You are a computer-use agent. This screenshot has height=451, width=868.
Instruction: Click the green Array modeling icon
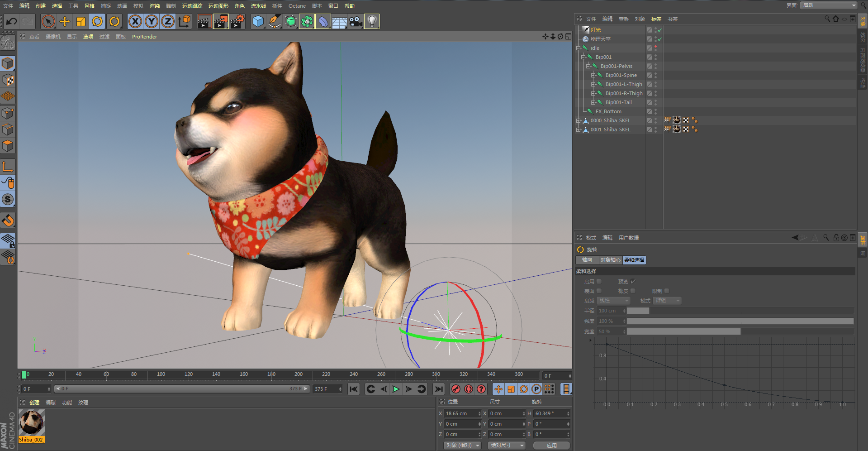307,21
